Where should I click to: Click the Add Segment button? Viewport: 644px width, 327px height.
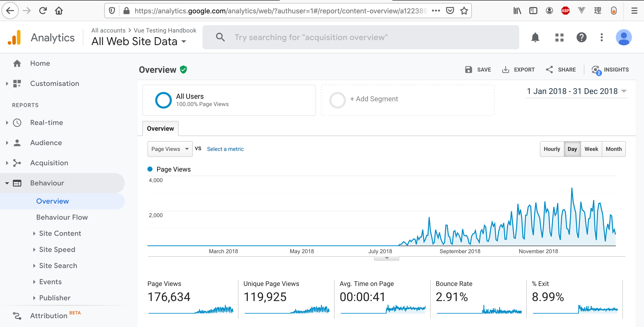(x=374, y=99)
